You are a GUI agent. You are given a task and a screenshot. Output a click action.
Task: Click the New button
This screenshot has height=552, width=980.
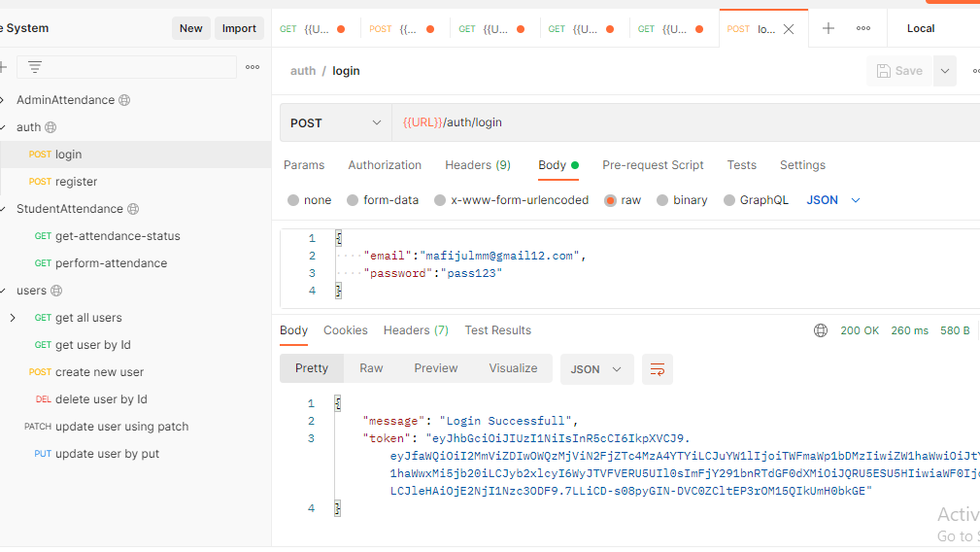pyautogui.click(x=190, y=28)
